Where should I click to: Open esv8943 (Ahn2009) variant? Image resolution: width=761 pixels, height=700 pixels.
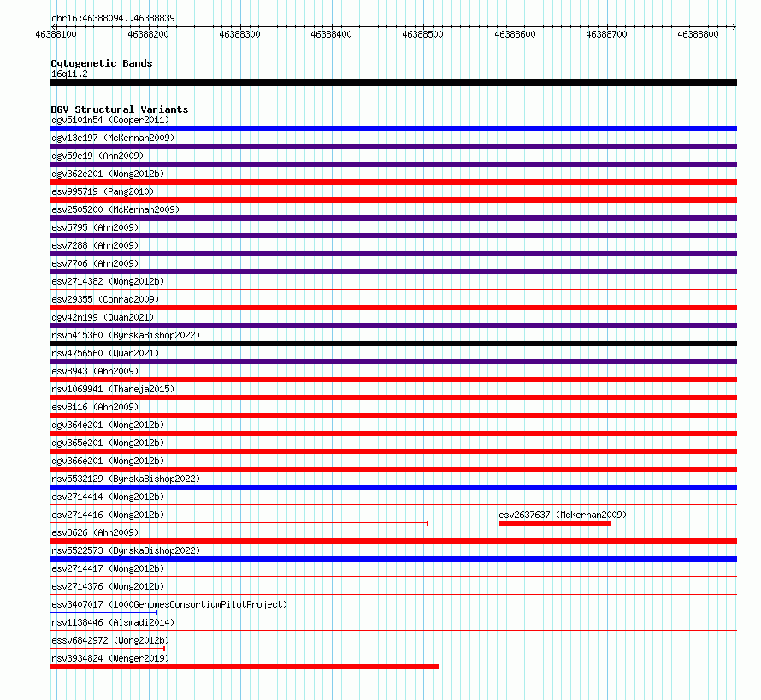95,371
